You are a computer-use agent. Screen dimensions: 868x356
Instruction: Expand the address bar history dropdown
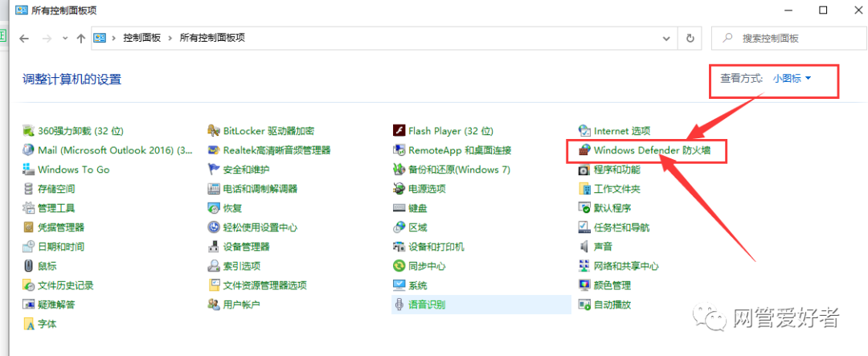coord(666,39)
